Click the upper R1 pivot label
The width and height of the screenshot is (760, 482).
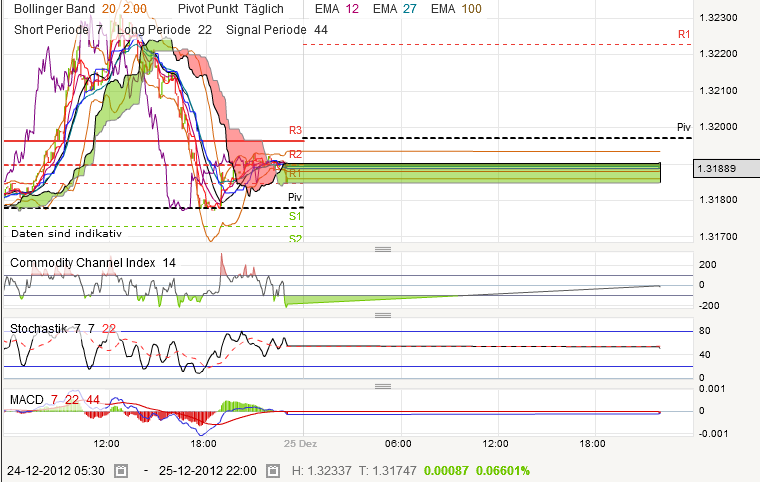[684, 34]
